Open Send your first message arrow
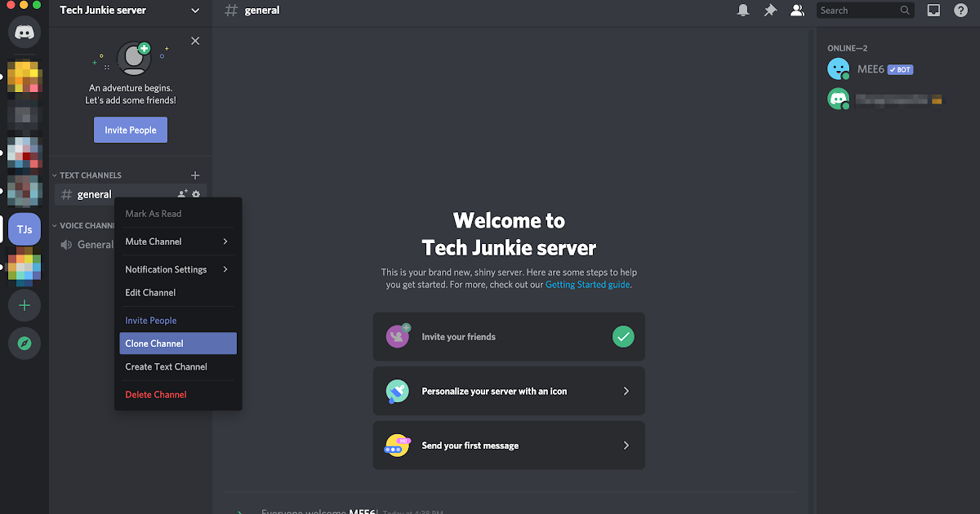The height and width of the screenshot is (514, 980). (x=626, y=445)
